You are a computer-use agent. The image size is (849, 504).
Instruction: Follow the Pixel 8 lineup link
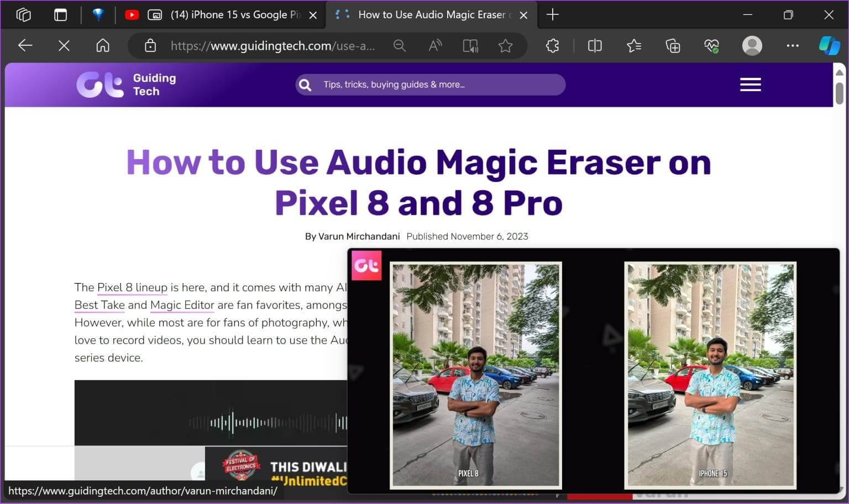(x=132, y=287)
